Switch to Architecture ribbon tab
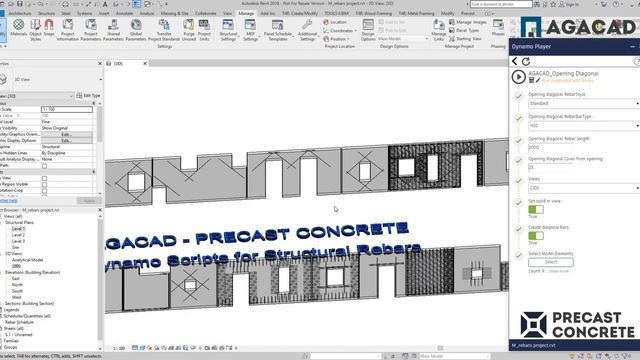 point(20,13)
